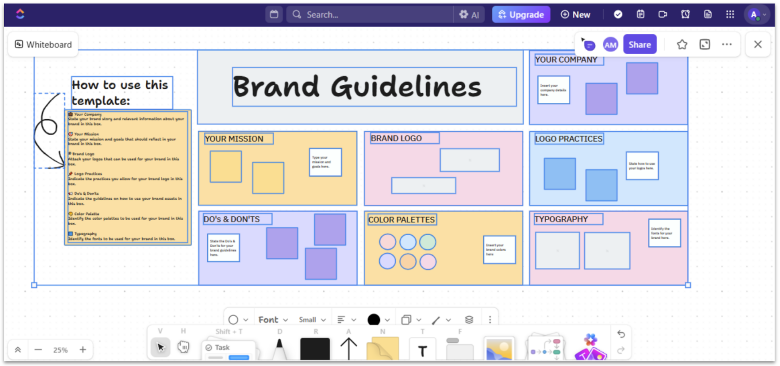The image size is (780, 366).
Task: Open the comments cursor chat icon
Action: click(x=588, y=44)
